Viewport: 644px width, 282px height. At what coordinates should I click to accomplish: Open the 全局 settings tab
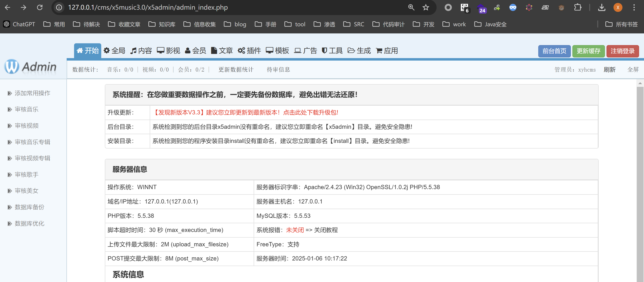tap(114, 51)
